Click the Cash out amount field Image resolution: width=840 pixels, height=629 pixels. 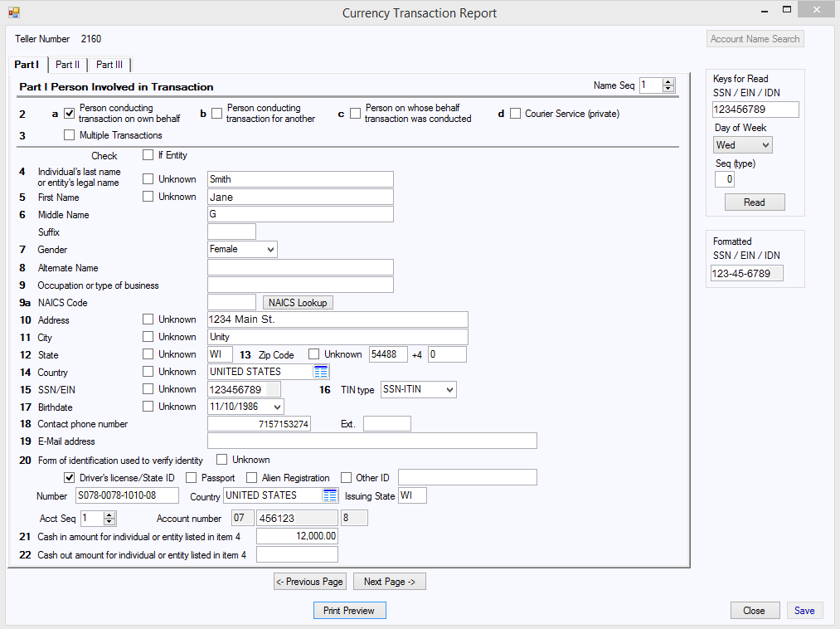tap(298, 554)
